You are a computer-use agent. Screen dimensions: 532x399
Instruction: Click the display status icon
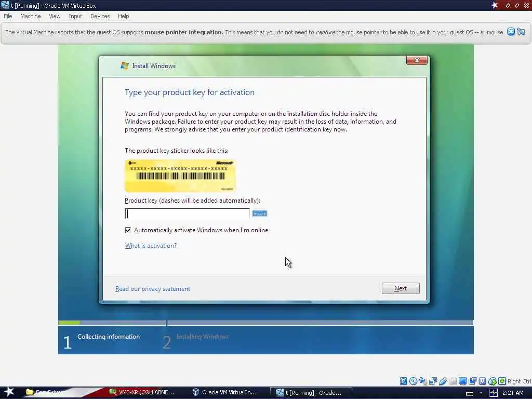tap(462, 381)
